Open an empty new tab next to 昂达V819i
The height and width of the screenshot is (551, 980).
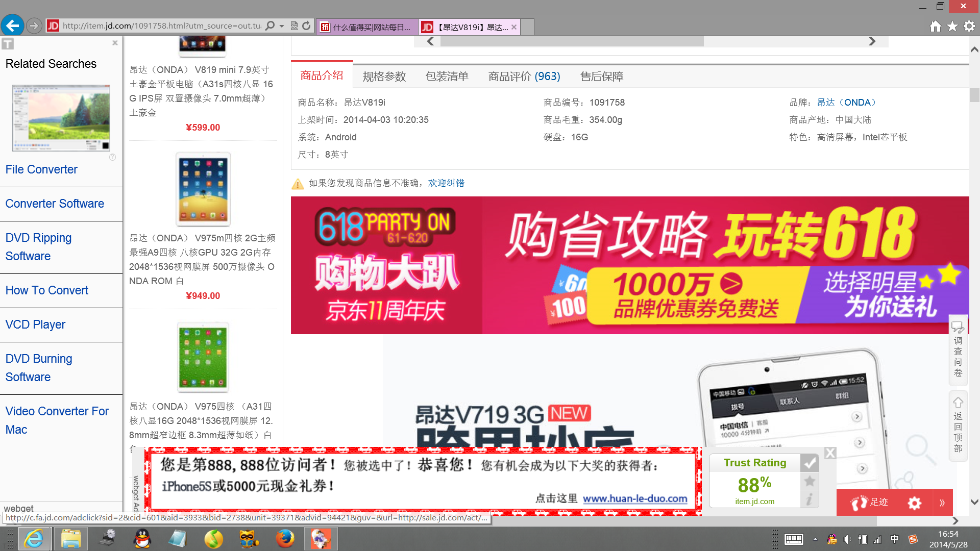[527, 27]
